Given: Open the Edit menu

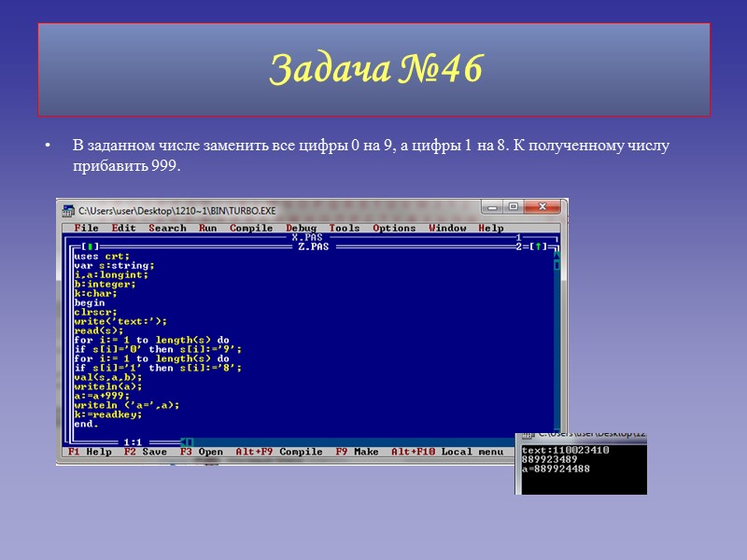Looking at the screenshot, I should (x=124, y=228).
